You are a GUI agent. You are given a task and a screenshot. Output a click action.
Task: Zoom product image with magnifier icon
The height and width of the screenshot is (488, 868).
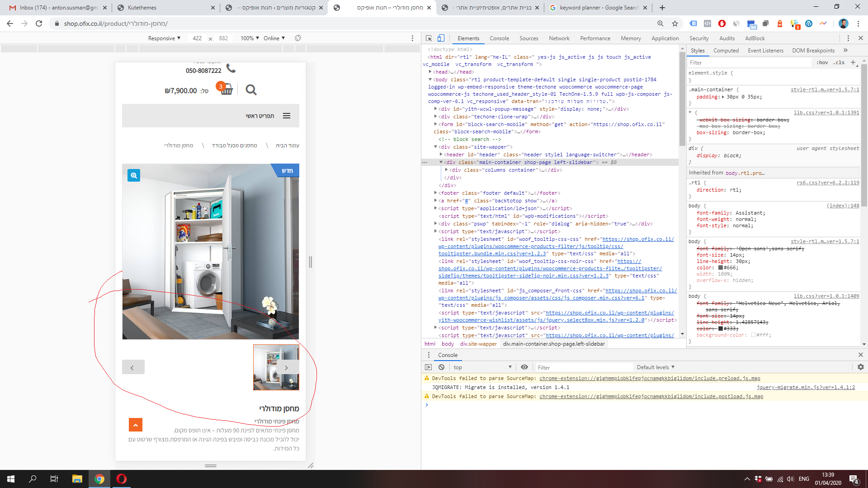point(134,175)
